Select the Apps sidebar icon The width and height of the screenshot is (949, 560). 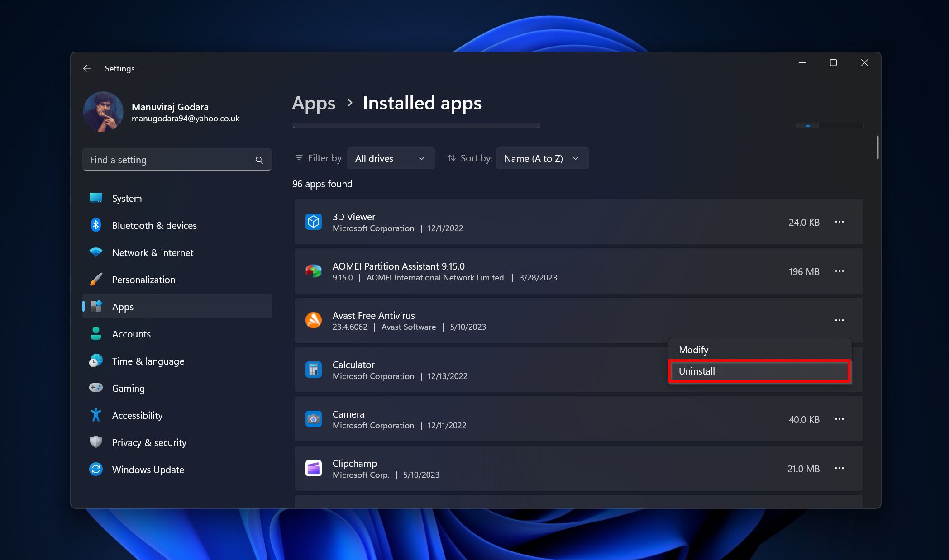coord(96,307)
